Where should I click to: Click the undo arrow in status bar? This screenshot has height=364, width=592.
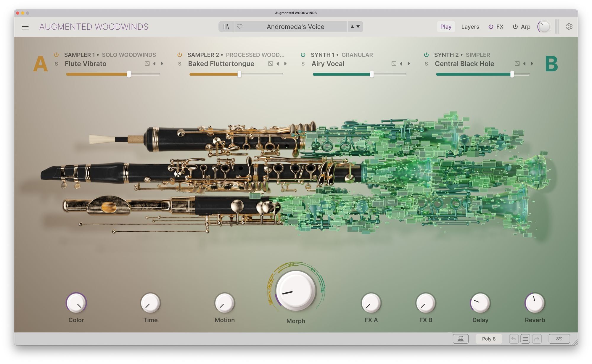tap(514, 339)
